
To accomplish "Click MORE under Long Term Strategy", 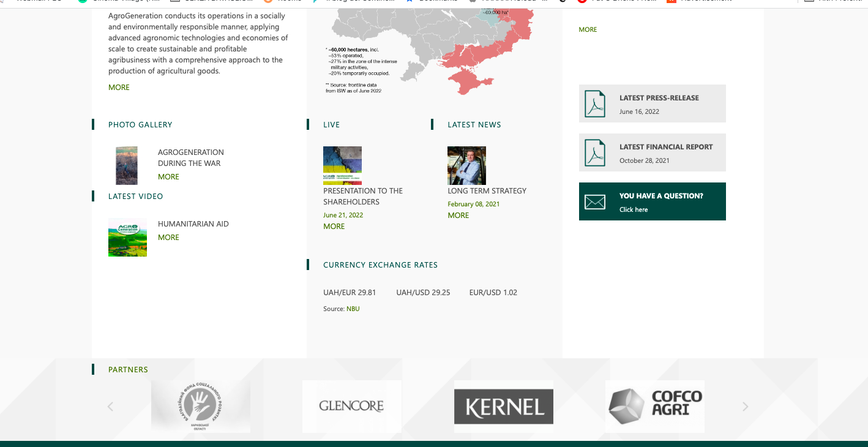I will click(458, 216).
